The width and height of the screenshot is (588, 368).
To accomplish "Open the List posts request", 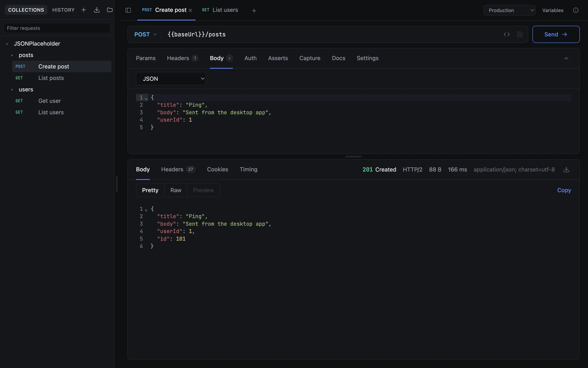I will tap(62, 78).
